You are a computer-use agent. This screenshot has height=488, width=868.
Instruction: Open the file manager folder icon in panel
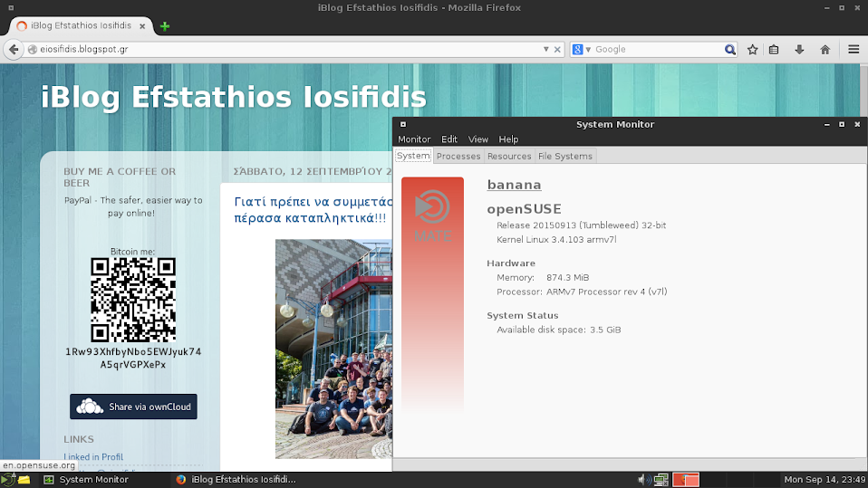[x=24, y=480]
